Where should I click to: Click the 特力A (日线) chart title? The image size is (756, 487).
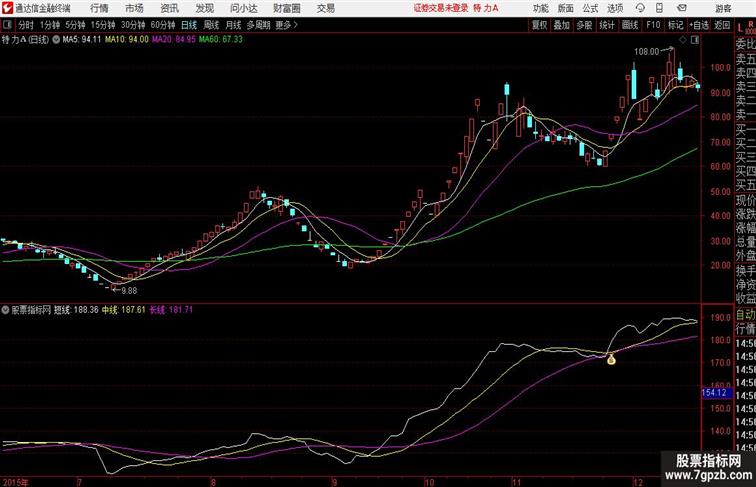click(26, 40)
